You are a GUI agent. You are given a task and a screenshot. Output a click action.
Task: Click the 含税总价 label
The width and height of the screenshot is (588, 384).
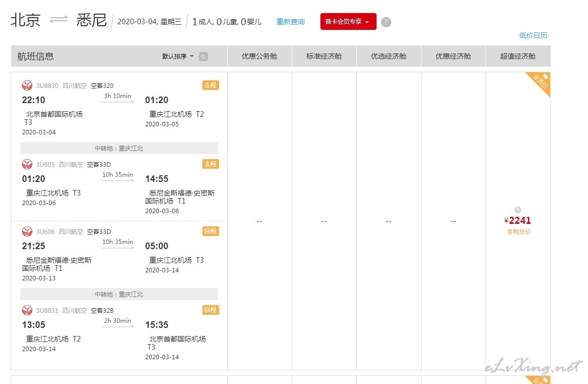point(519,231)
